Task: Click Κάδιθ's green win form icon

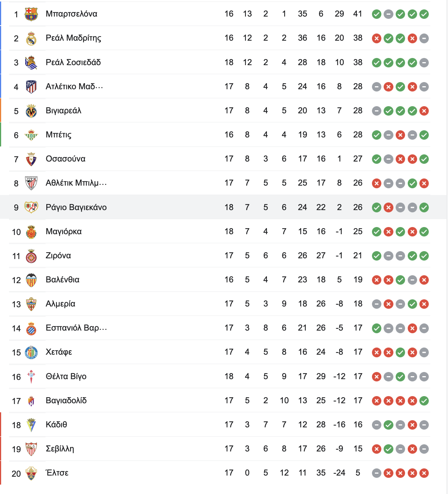Action: coord(389,425)
